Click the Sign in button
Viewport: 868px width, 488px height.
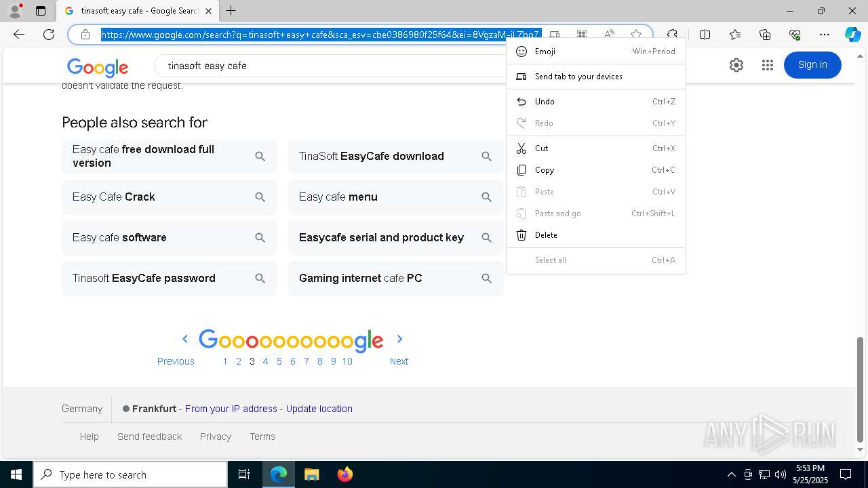tap(812, 65)
